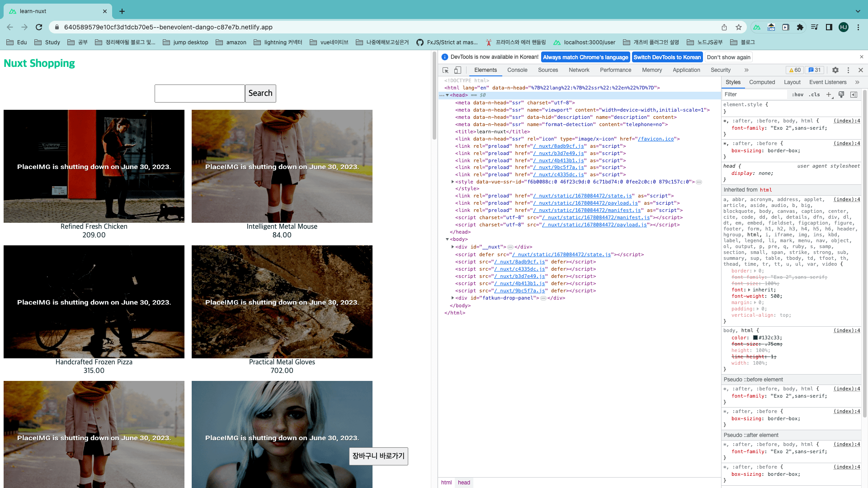Open the Computed styles tab
Viewport: 868px width, 488px height.
point(762,82)
